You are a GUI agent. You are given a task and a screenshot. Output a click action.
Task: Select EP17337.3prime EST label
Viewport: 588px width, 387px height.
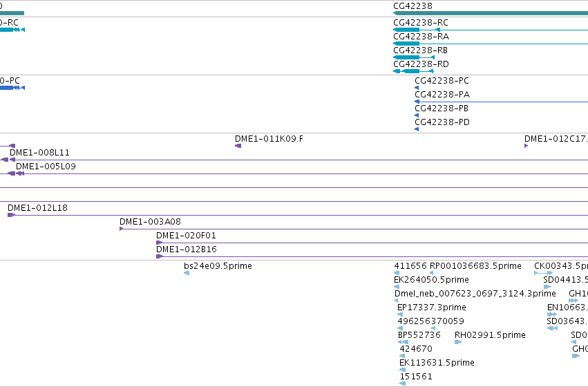pos(432,308)
